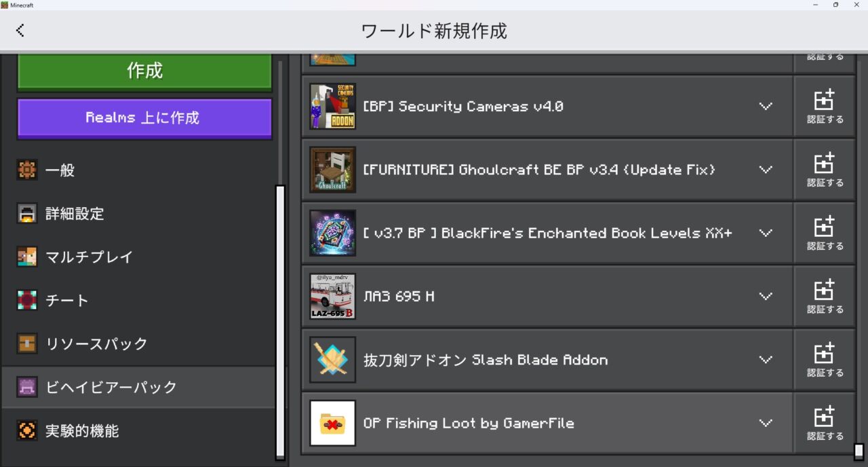Click the 実験的機能 orange icon
The image size is (868, 467).
pyautogui.click(x=27, y=431)
